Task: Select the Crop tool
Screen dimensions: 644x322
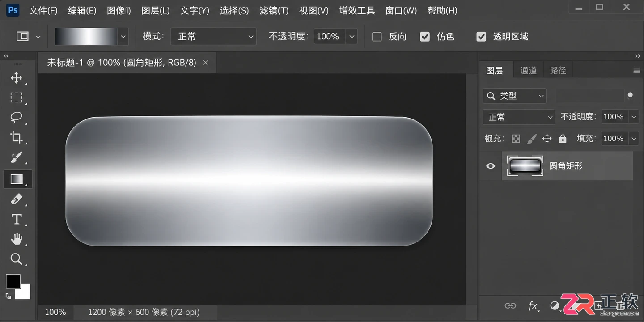Action: [17, 137]
